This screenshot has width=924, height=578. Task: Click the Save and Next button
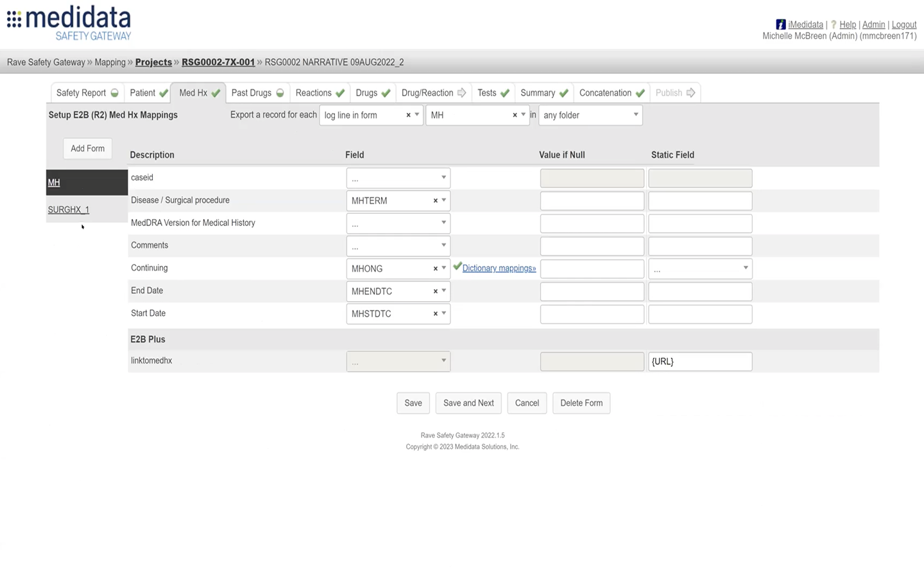click(x=468, y=403)
